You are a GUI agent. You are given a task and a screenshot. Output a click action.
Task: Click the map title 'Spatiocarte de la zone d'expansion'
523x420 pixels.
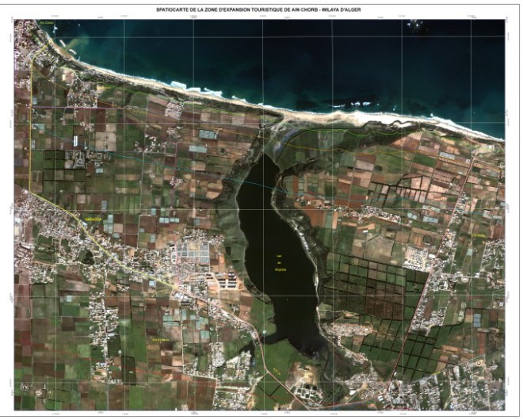click(x=261, y=10)
